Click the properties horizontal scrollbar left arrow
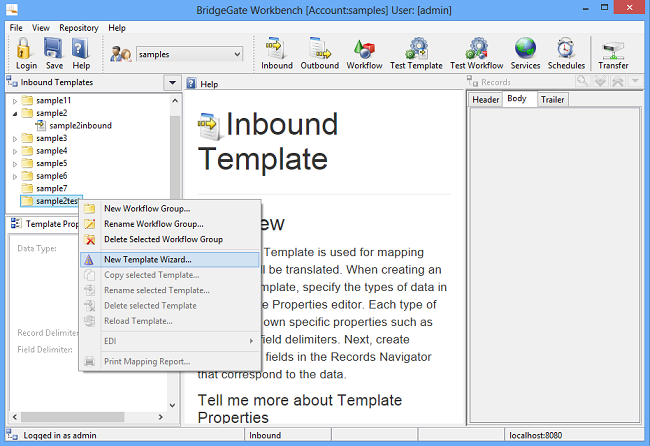The height and width of the screenshot is (446, 650). (15, 417)
